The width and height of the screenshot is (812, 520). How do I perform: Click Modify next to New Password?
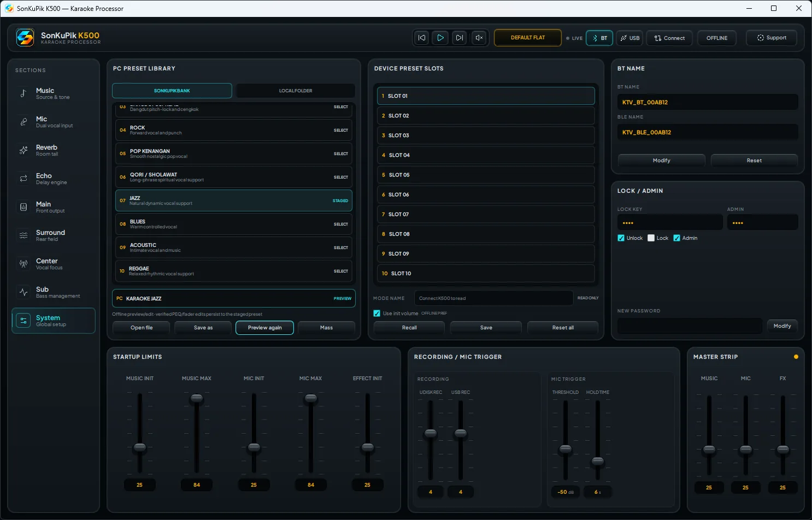tap(782, 326)
